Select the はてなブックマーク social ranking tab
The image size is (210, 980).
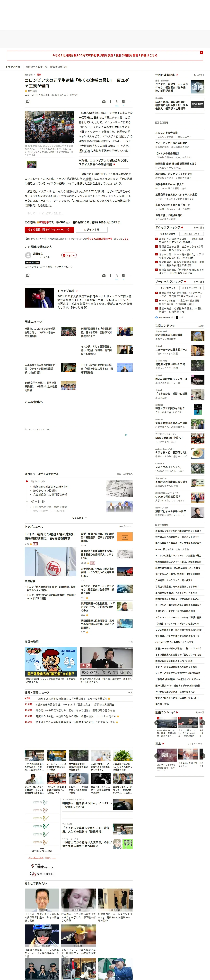(192, 288)
